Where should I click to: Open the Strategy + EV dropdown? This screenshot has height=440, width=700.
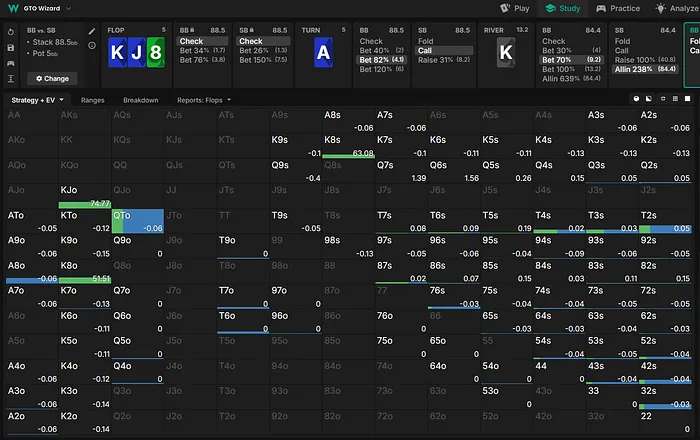[x=38, y=100]
